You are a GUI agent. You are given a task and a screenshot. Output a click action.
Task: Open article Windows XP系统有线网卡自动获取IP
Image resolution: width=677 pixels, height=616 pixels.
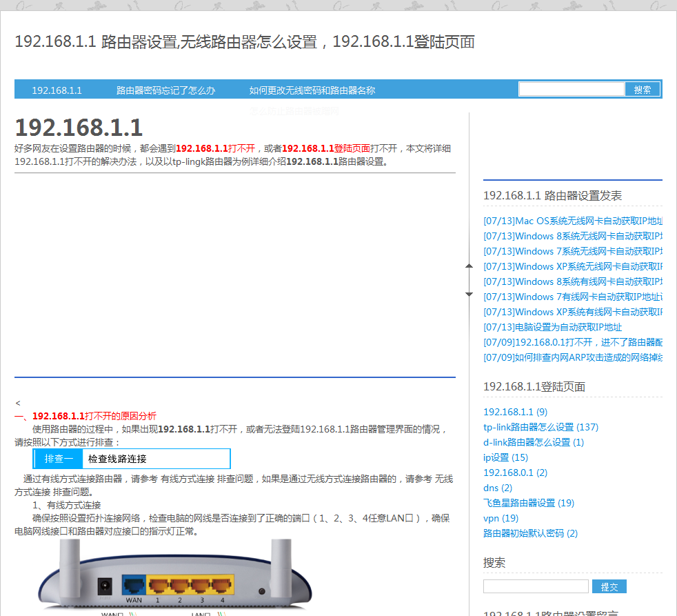coord(572,312)
